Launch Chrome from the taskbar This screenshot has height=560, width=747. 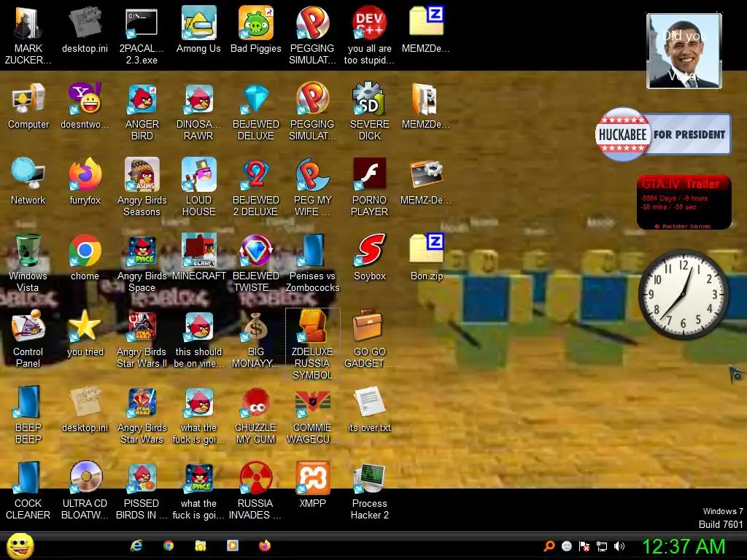click(169, 545)
